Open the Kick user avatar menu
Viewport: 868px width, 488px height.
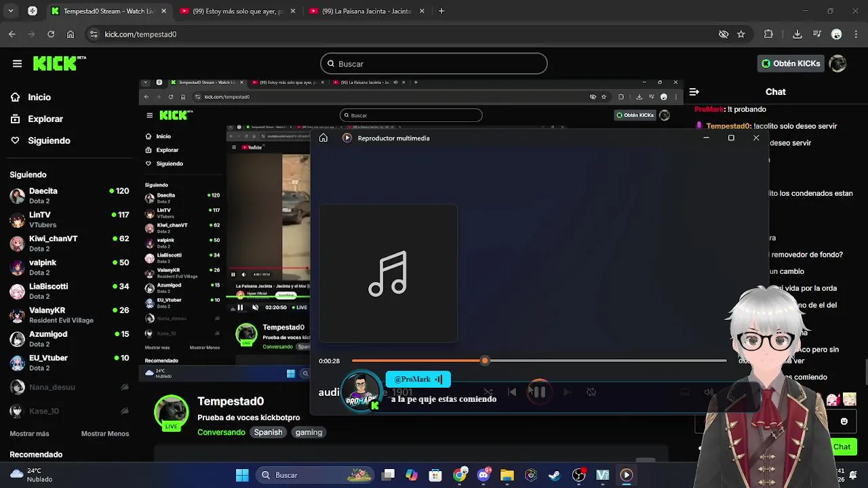click(838, 64)
